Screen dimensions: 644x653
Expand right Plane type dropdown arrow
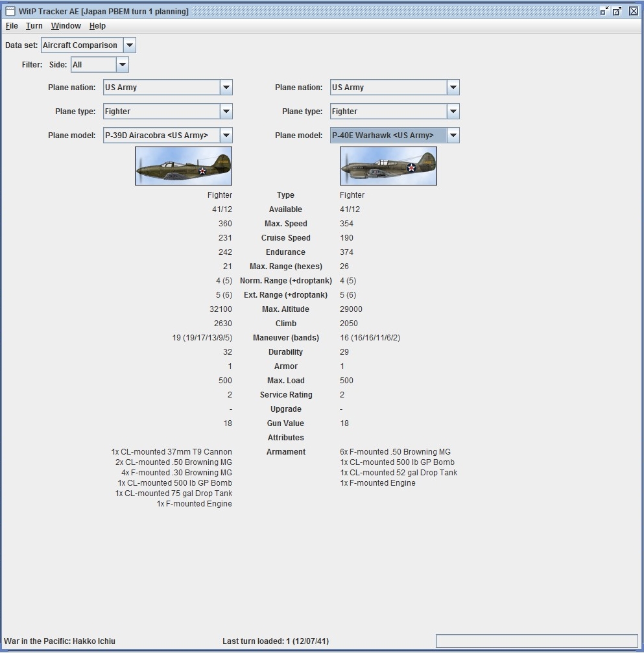(453, 111)
